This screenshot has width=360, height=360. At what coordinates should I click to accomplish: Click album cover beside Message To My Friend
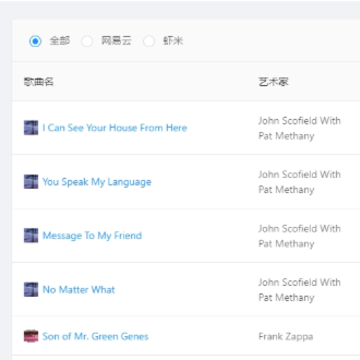pyautogui.click(x=31, y=236)
